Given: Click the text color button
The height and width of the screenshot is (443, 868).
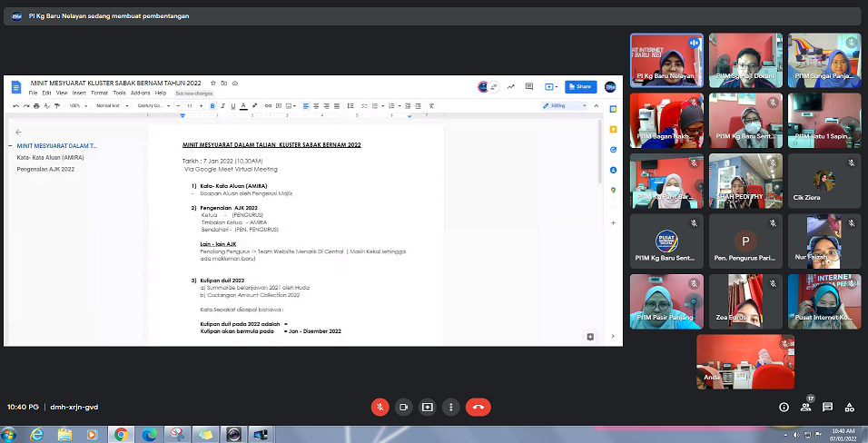Looking at the screenshot, I should (245, 105).
